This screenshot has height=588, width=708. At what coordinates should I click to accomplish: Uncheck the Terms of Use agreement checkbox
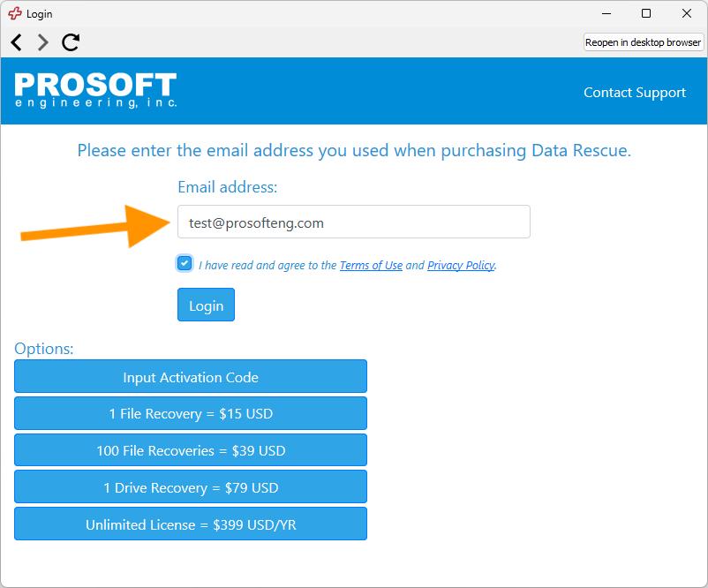(x=183, y=262)
